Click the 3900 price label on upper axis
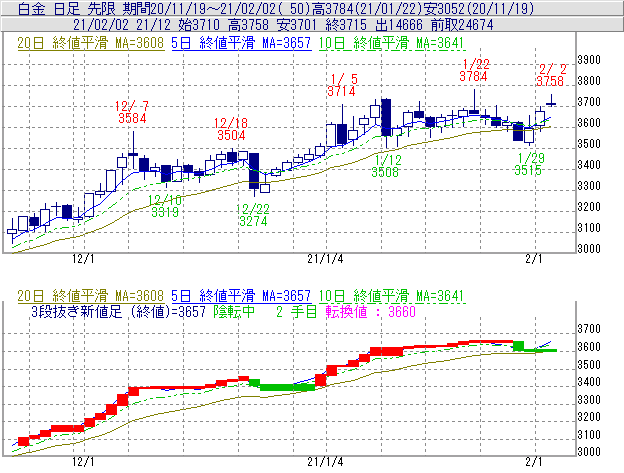This screenshot has height=473, width=624. (x=589, y=60)
